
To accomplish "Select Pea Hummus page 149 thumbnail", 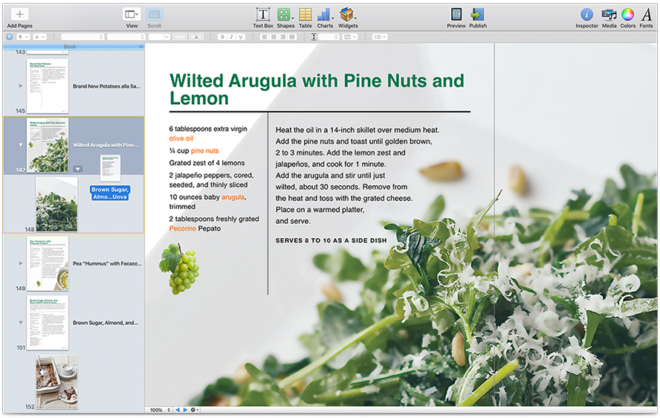I will [48, 263].
